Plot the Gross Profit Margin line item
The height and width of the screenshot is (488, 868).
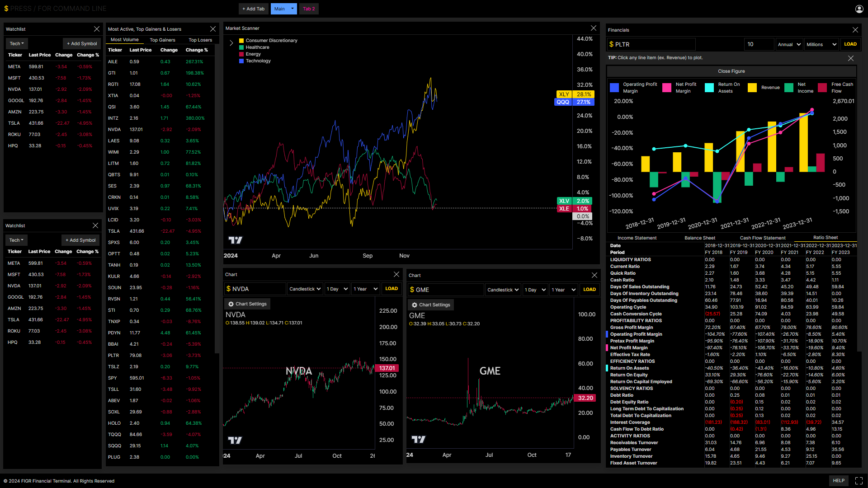(x=632, y=328)
